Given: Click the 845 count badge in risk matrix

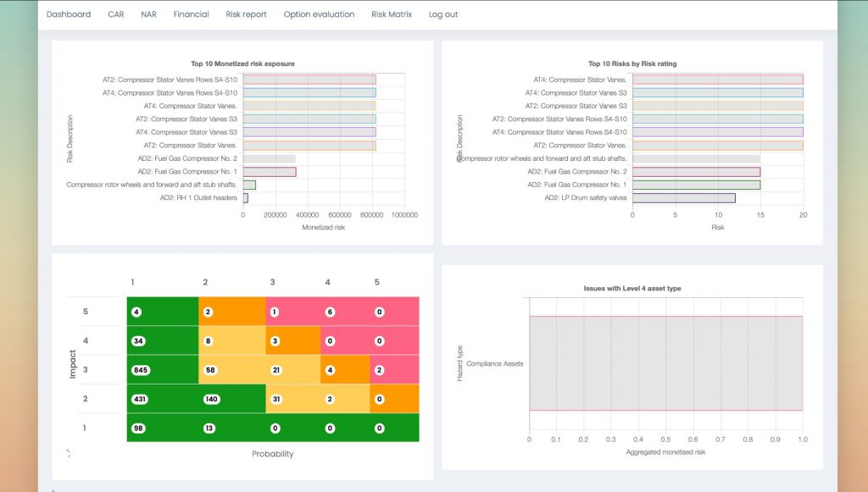Looking at the screenshot, I should coord(141,370).
